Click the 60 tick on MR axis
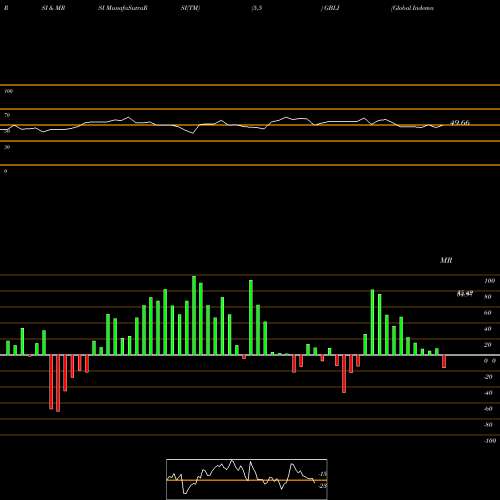The width and height of the screenshot is (500, 500). 487,313
